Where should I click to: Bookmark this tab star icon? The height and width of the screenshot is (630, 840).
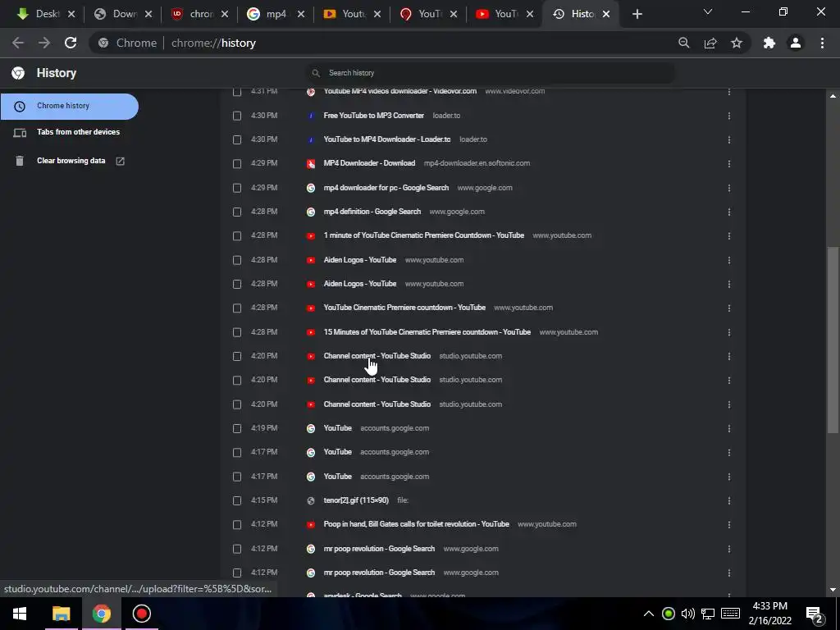pyautogui.click(x=737, y=43)
